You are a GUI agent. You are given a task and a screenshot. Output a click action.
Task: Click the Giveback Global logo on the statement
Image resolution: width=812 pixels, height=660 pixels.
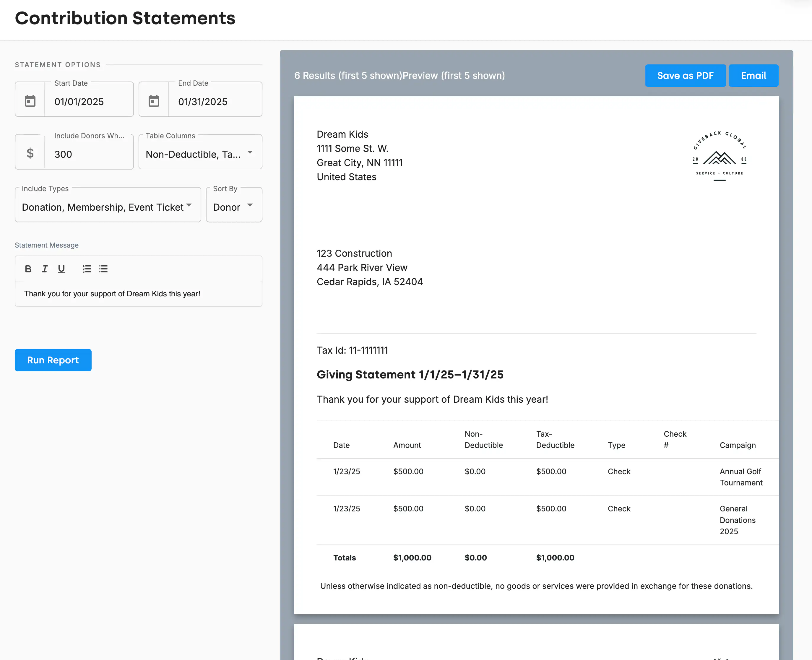pos(719,156)
